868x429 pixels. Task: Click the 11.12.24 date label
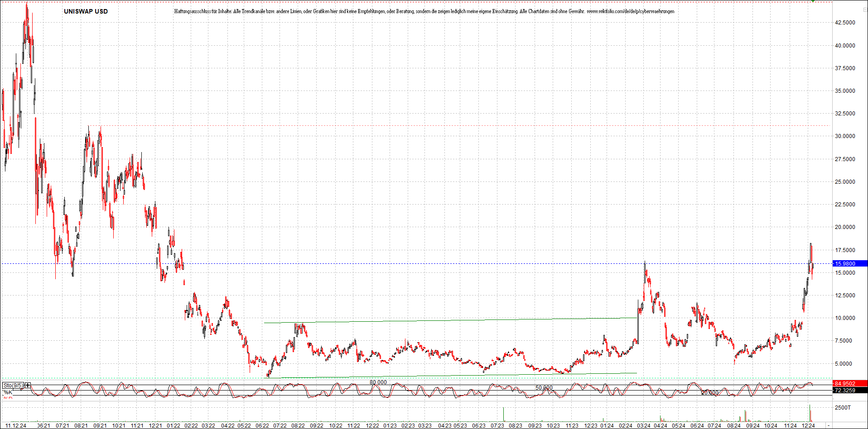(x=15, y=426)
